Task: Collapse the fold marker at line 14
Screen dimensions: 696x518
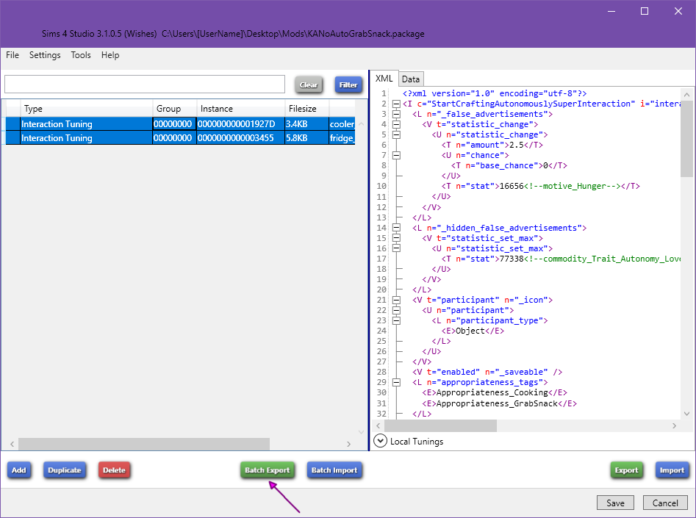Action: [396, 228]
